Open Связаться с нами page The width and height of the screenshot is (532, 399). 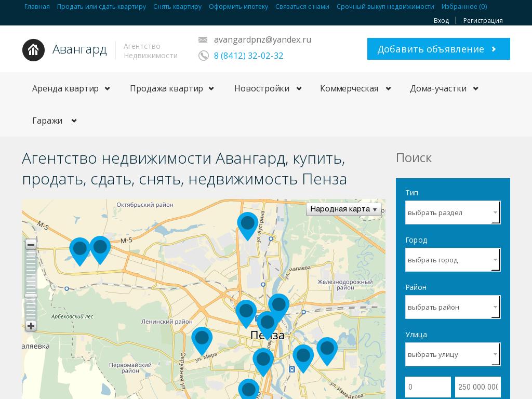coord(302,6)
